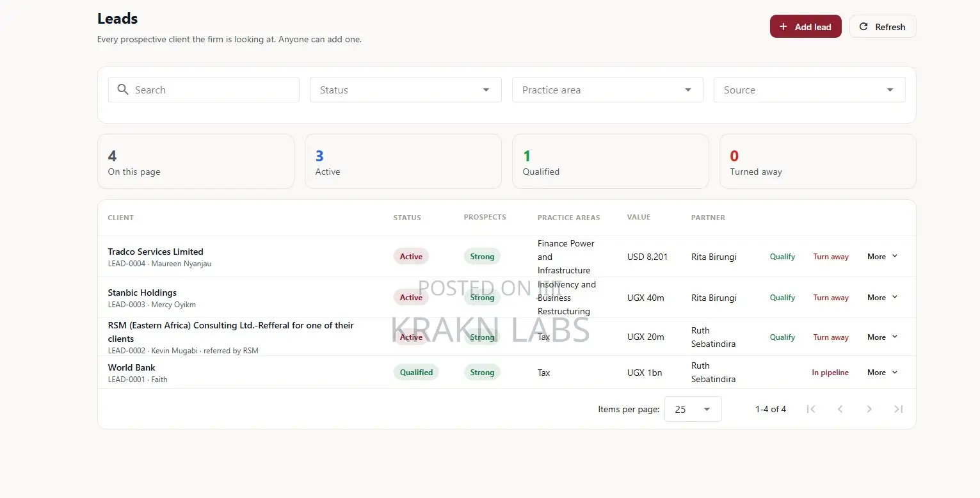The image size is (980, 498).
Task: Expand More options for RSM Consulting
Action: [x=883, y=337]
